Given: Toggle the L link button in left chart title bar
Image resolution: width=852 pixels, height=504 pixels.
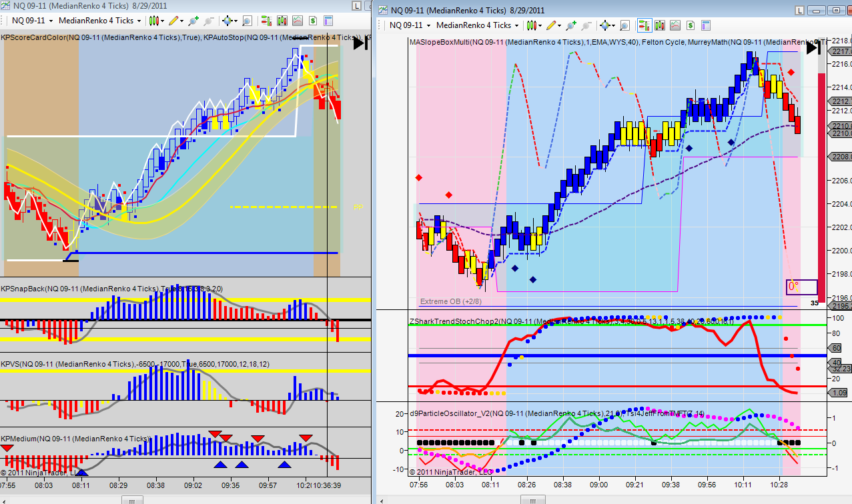Looking at the screenshot, I should point(356,6).
